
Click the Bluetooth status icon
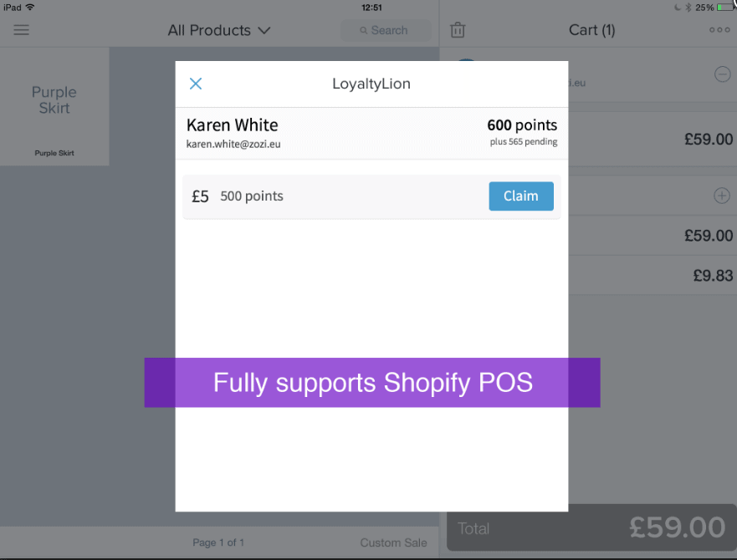[x=688, y=7]
